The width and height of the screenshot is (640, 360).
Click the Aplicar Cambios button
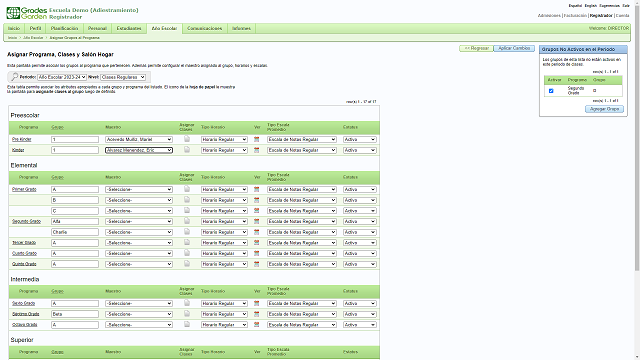[x=514, y=48]
